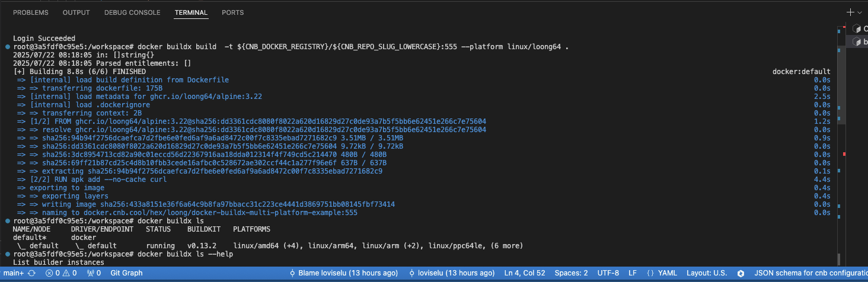Open warnings count in status bar
Screen dimensions: 868x282
(x=71, y=273)
